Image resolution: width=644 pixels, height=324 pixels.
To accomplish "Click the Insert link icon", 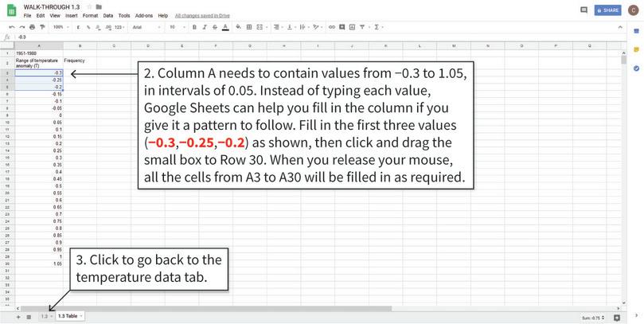I will click(x=332, y=27).
